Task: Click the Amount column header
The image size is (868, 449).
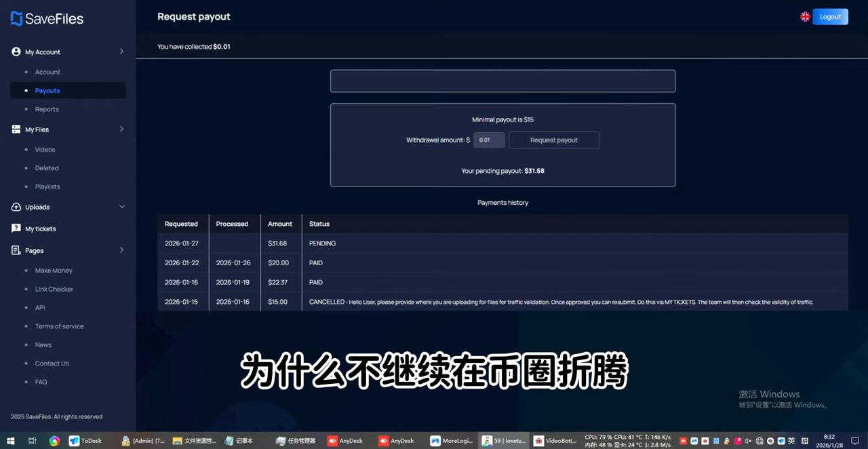Action: (280, 224)
